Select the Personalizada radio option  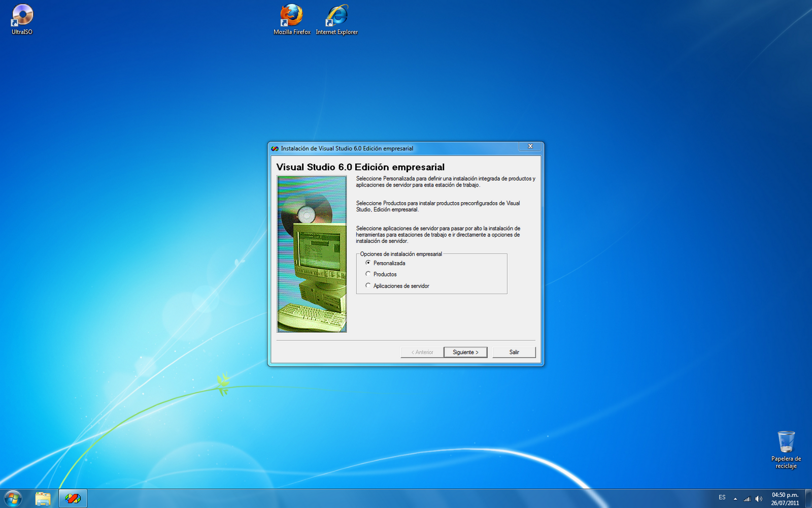point(385,263)
